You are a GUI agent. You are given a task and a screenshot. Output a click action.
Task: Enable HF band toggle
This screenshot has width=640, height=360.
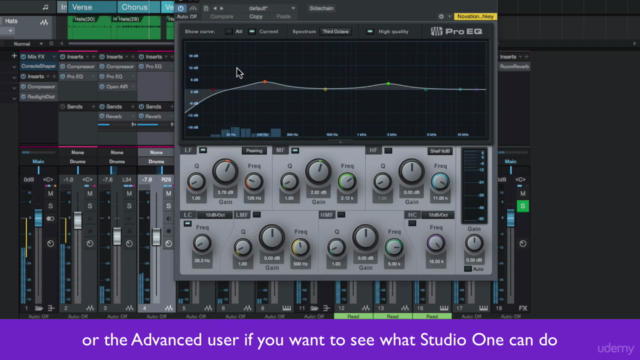point(388,151)
